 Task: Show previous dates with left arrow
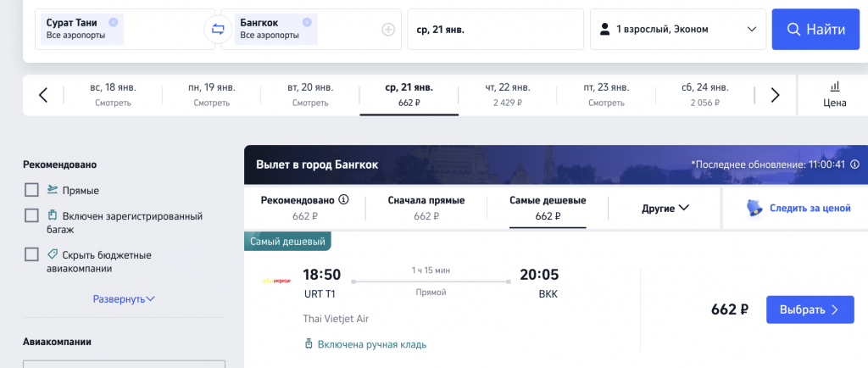(x=43, y=95)
